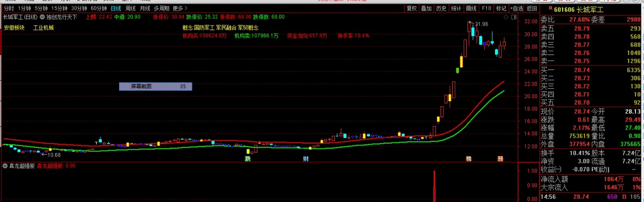The height and width of the screenshot is (202, 644).
Task: Click the 标记 mark button
Action: click(501, 8)
